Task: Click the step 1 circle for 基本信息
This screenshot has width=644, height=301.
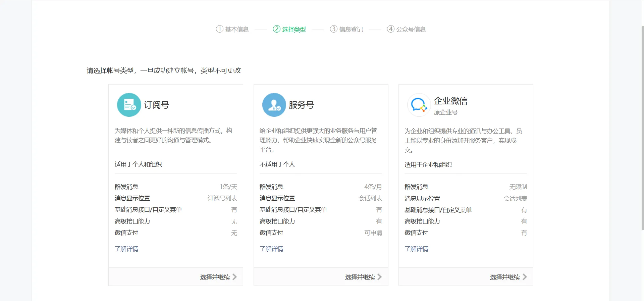Action: point(219,29)
